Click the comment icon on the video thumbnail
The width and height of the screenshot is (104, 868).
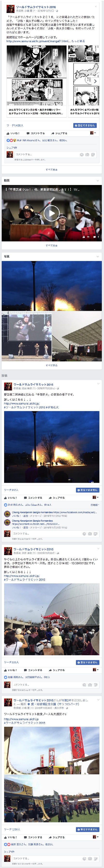coord(96,237)
